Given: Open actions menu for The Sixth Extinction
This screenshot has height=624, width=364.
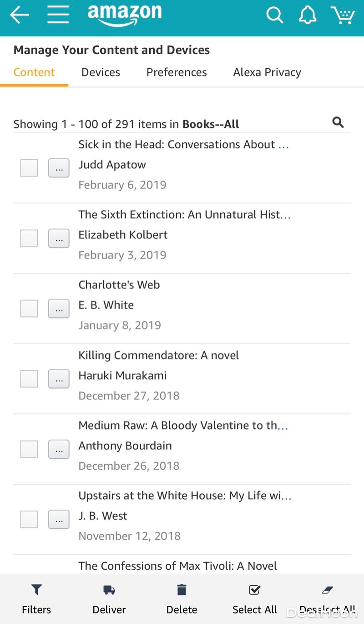Looking at the screenshot, I should click(59, 238).
